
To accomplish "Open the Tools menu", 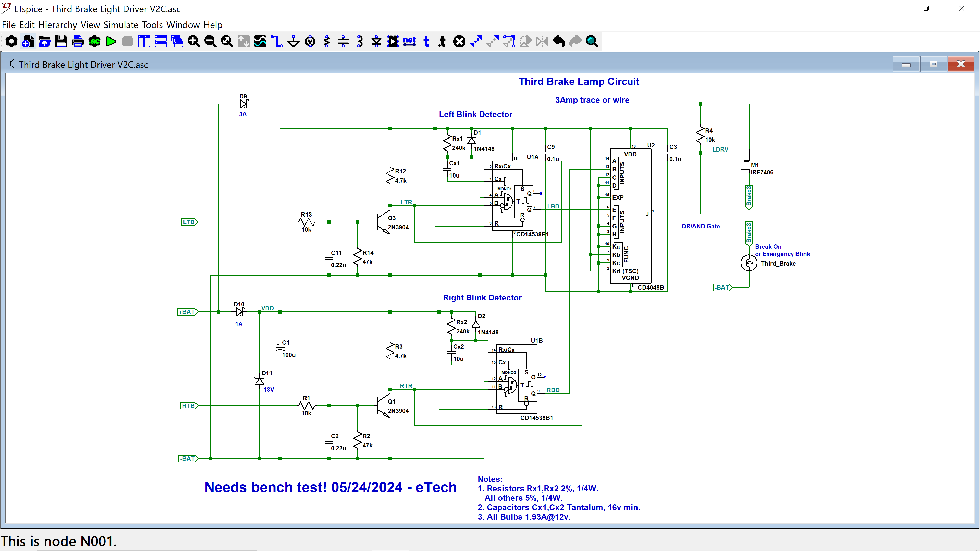I will pos(153,25).
